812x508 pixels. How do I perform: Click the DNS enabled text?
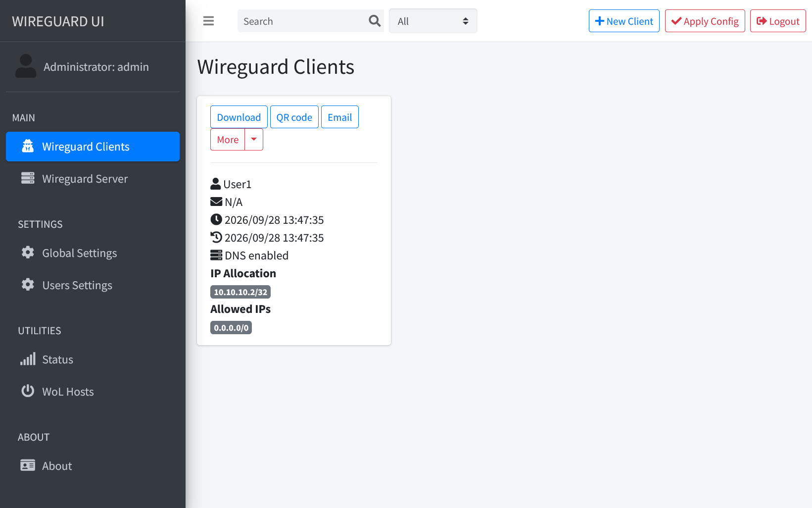(x=257, y=255)
